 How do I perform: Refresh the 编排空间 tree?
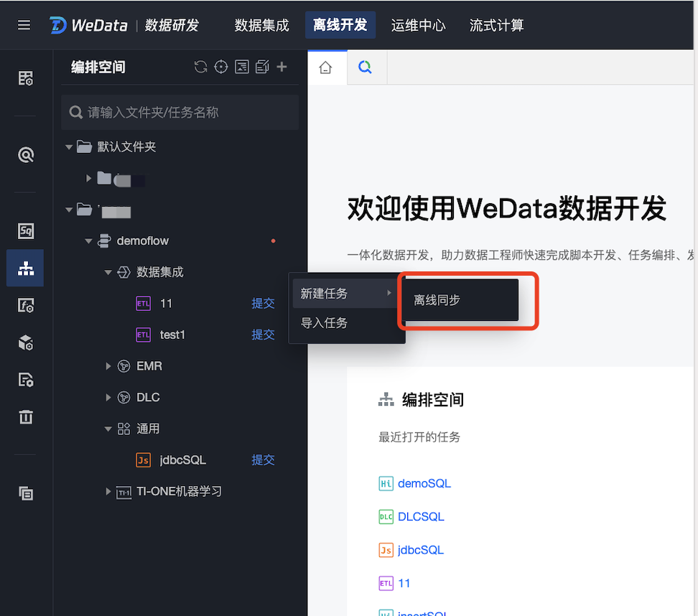[201, 67]
